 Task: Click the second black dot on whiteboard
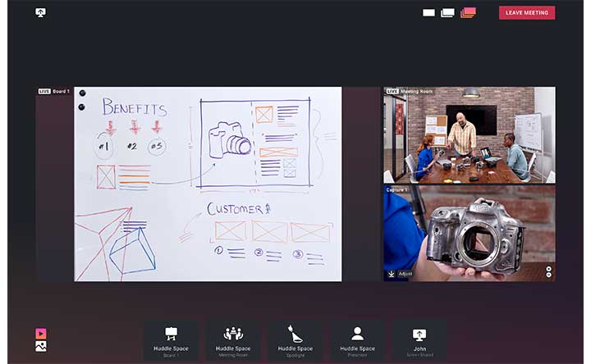[x=81, y=107]
